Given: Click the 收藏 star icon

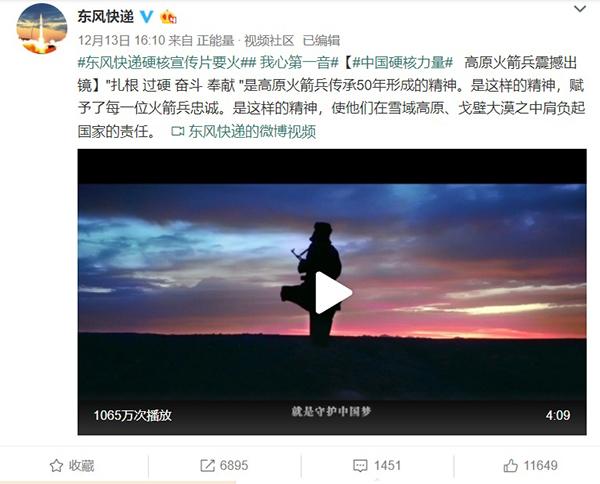Looking at the screenshot, I should coord(56,466).
